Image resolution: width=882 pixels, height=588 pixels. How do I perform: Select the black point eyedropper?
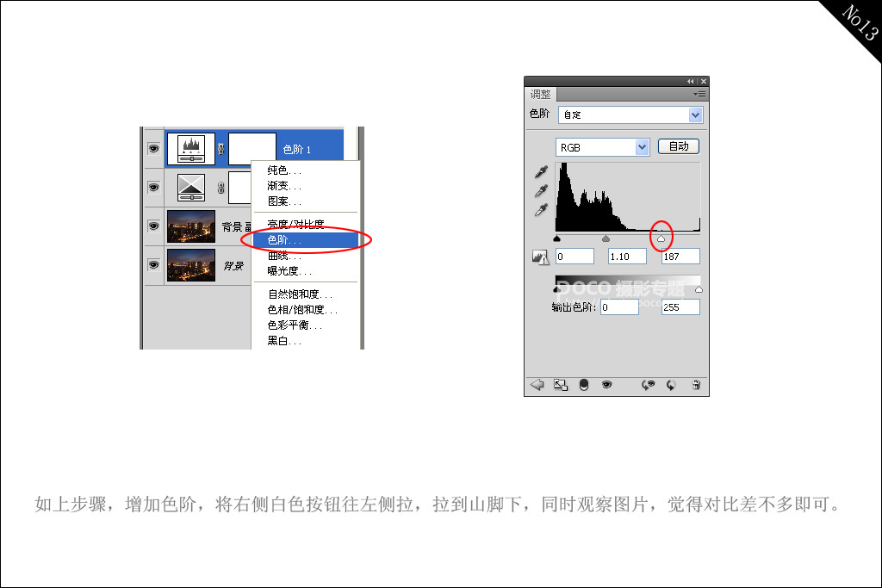(541, 172)
